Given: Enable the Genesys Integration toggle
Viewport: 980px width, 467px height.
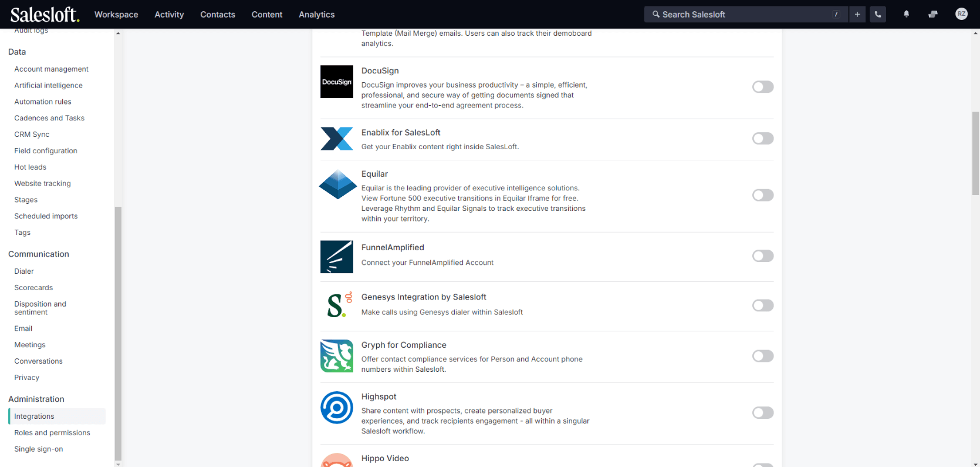Looking at the screenshot, I should pyautogui.click(x=763, y=305).
